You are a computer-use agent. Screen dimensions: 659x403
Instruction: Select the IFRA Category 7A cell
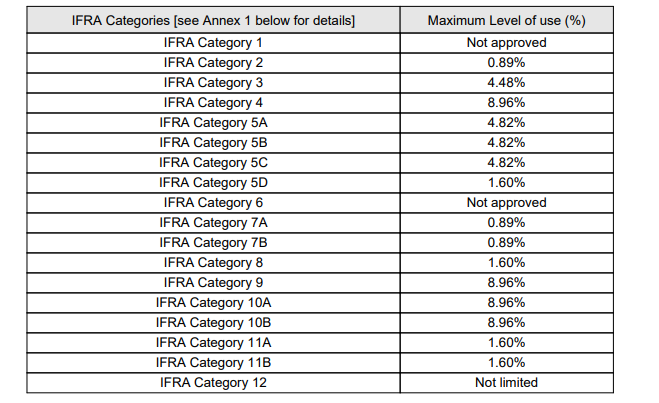pos(213,222)
